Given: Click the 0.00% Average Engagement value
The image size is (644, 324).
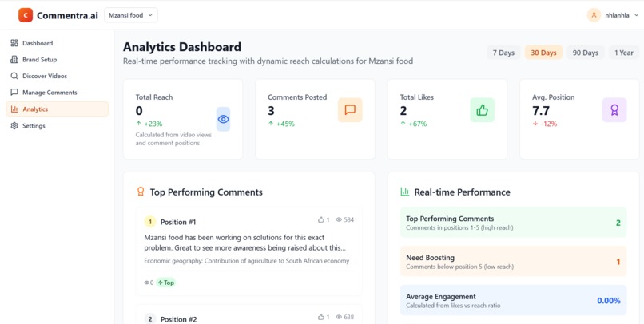Looking at the screenshot, I should [609, 301].
